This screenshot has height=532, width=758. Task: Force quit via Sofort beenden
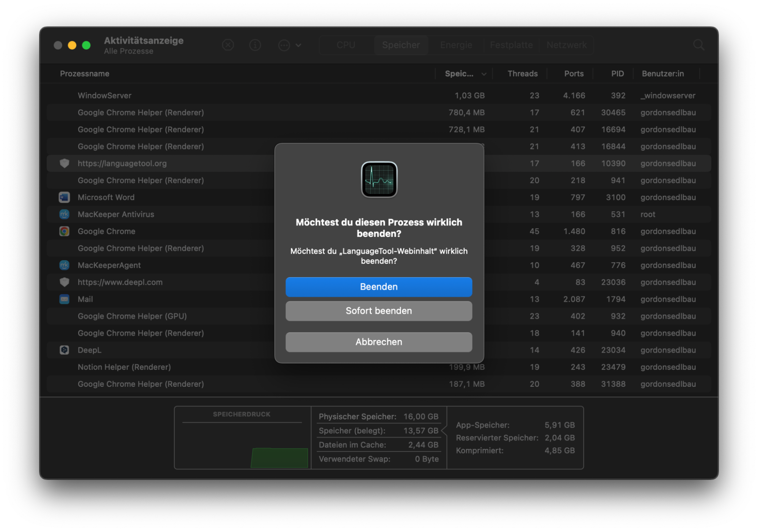pos(378,311)
